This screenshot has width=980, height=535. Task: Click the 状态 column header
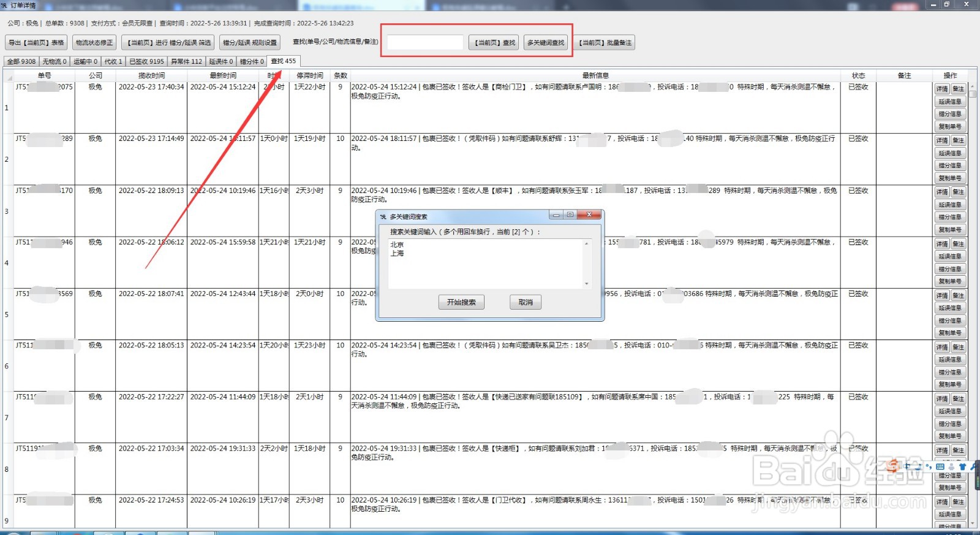858,75
